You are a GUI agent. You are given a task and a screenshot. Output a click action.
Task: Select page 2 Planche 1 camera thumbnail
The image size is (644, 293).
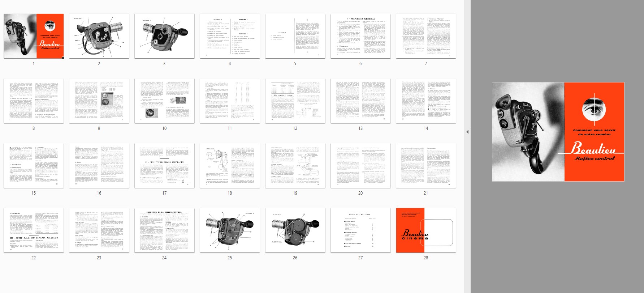click(99, 36)
